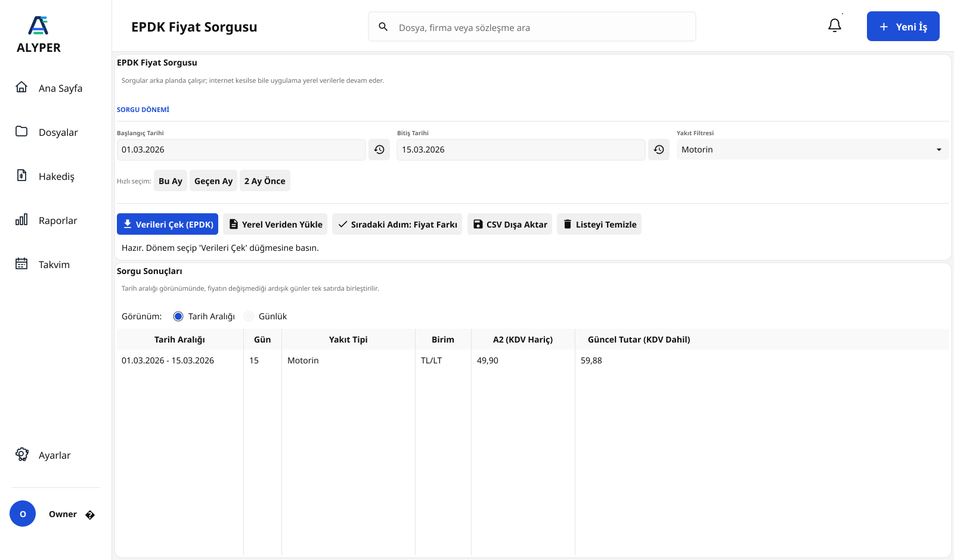Focus the Başlangıç Tarihi date field

pos(241,150)
